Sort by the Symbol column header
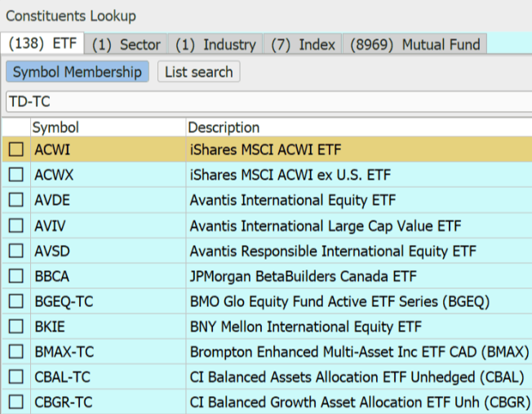This screenshot has height=414, width=532. [x=108, y=127]
